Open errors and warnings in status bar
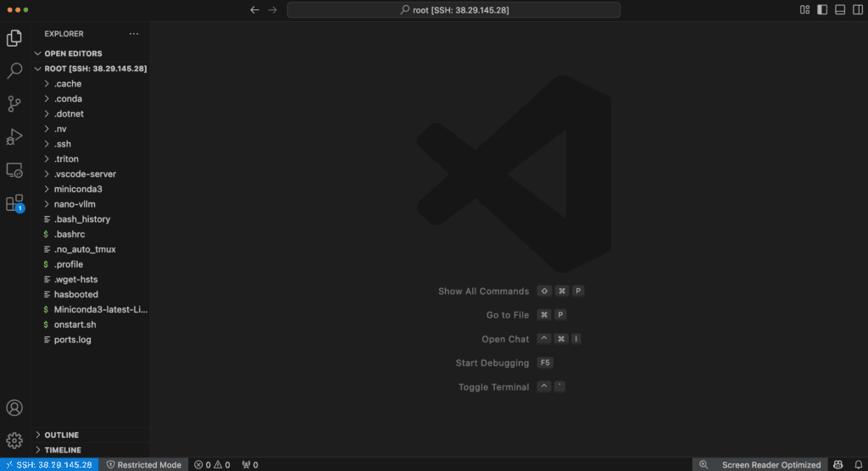The height and width of the screenshot is (471, 868). point(212,465)
